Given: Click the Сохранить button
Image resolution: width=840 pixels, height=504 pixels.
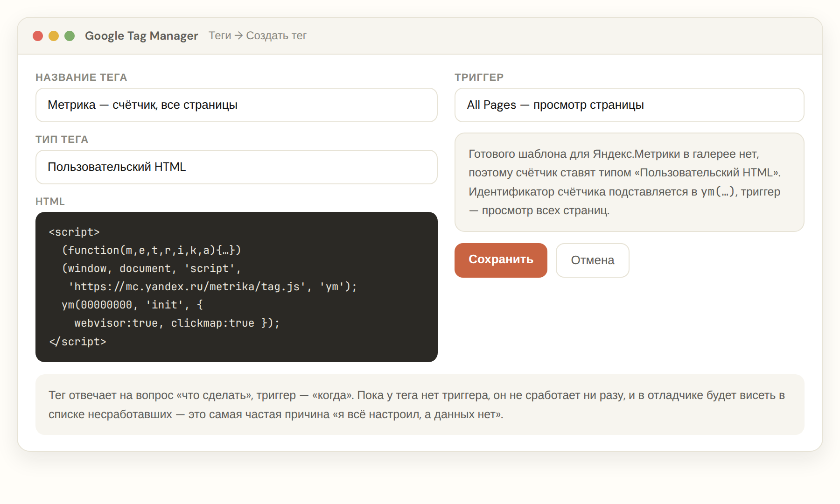Looking at the screenshot, I should coord(501,260).
